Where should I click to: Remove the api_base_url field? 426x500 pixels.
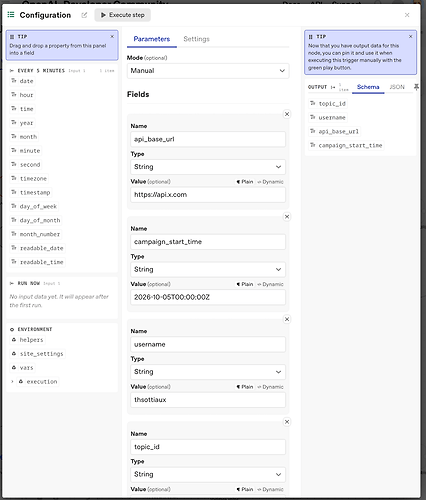click(x=287, y=114)
